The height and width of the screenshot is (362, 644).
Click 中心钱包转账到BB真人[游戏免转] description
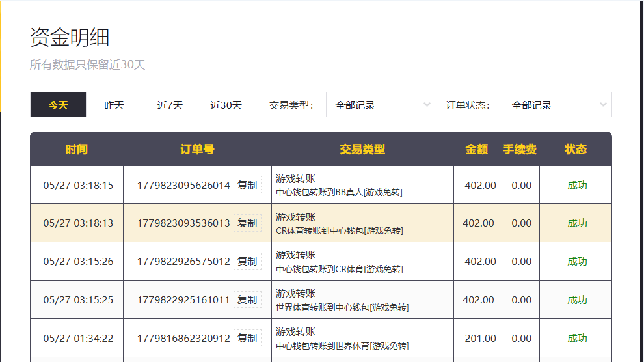coord(339,192)
